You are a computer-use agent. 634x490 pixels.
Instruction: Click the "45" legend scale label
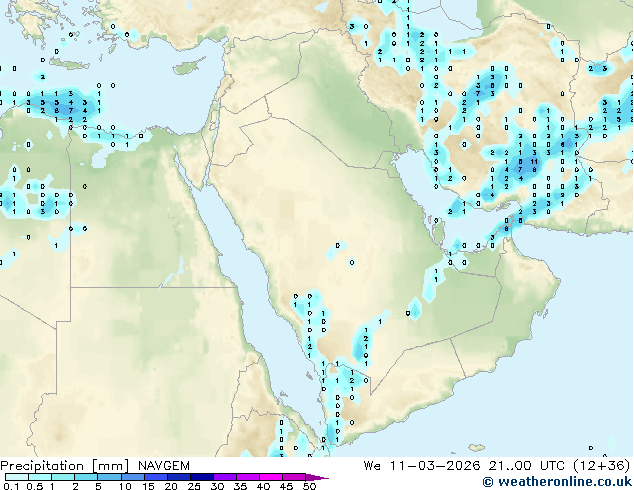[x=286, y=486]
